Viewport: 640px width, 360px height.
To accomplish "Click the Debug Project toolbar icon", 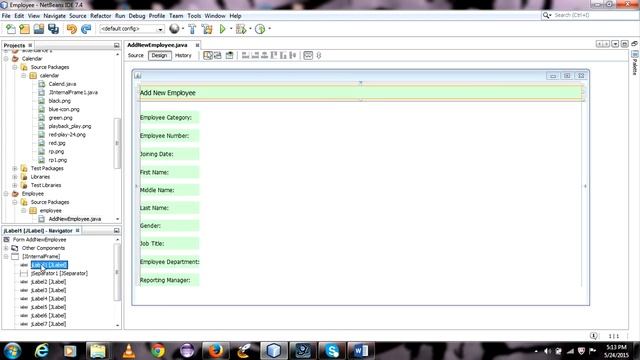I will coord(241,29).
